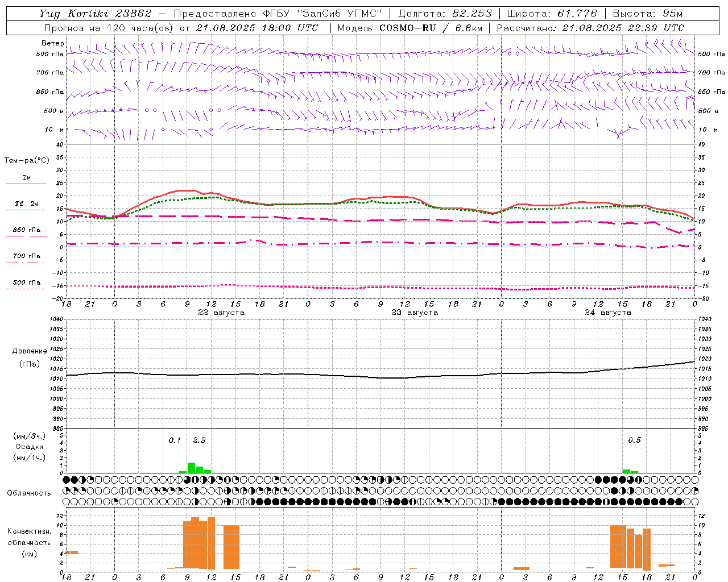The height and width of the screenshot is (582, 728).
Task: Click the dashed line sample under 'Td 2м'
Action: 25,210
